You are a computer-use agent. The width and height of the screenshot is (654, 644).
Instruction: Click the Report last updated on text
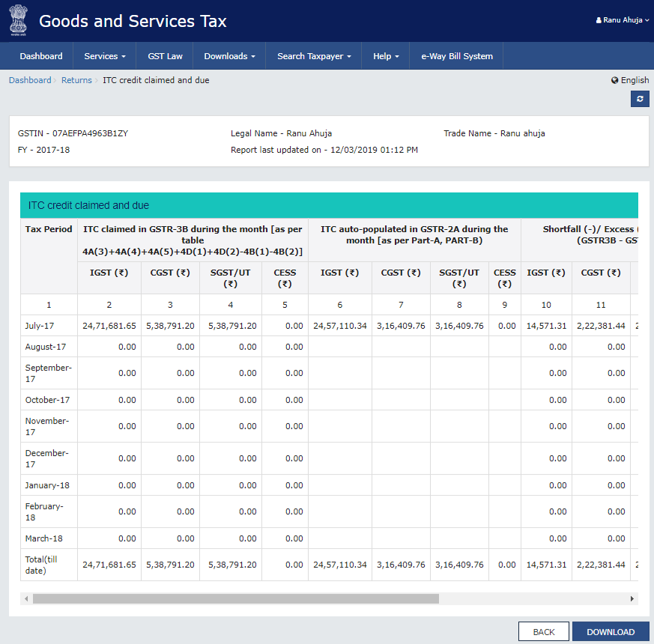click(x=324, y=150)
